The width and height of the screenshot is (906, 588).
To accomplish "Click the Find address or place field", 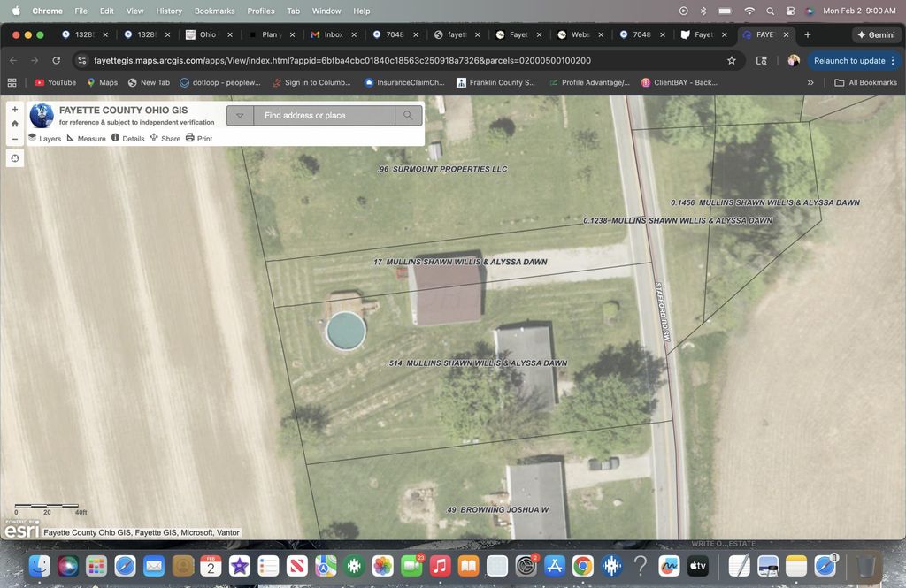I will coord(324,116).
